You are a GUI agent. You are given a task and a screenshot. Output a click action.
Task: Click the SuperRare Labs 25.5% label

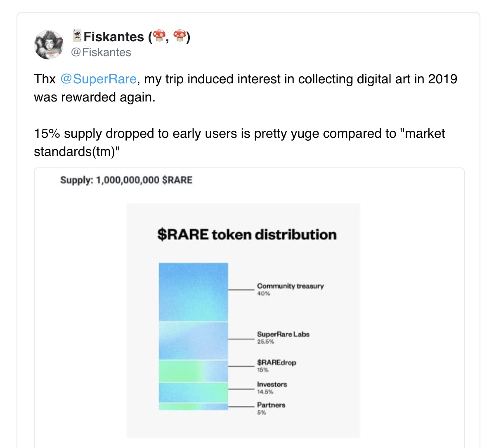click(283, 337)
